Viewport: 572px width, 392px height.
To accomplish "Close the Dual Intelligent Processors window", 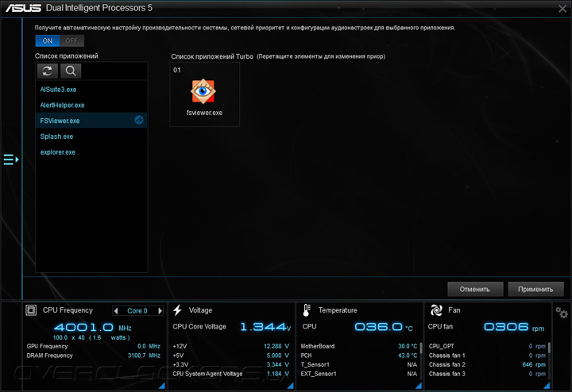I will click(562, 9).
